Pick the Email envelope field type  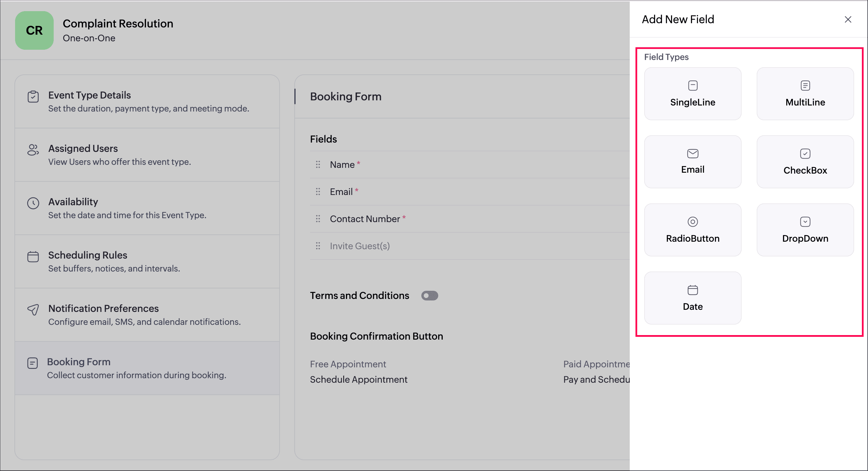tap(692, 162)
